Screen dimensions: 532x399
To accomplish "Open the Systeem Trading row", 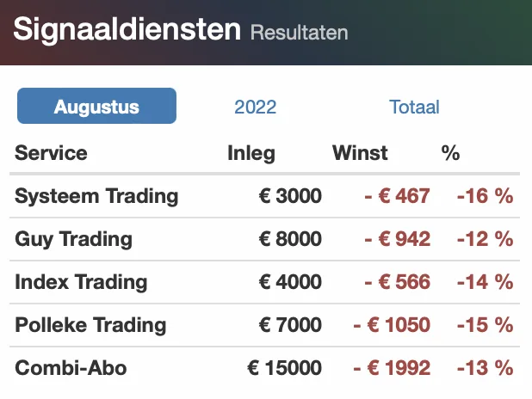I will click(x=264, y=196).
